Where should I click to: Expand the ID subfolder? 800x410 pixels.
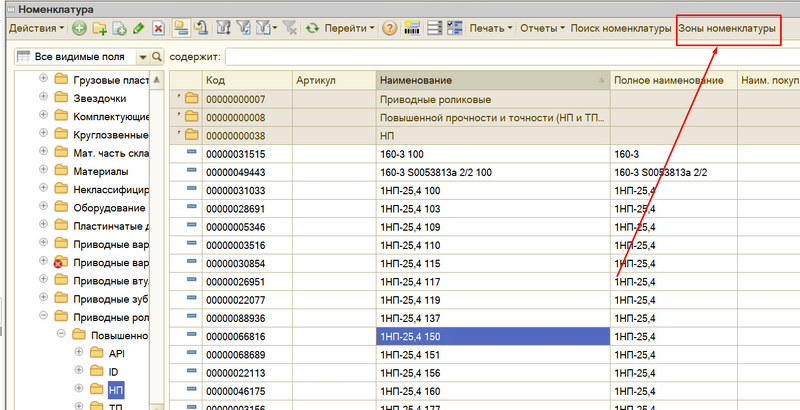79,371
